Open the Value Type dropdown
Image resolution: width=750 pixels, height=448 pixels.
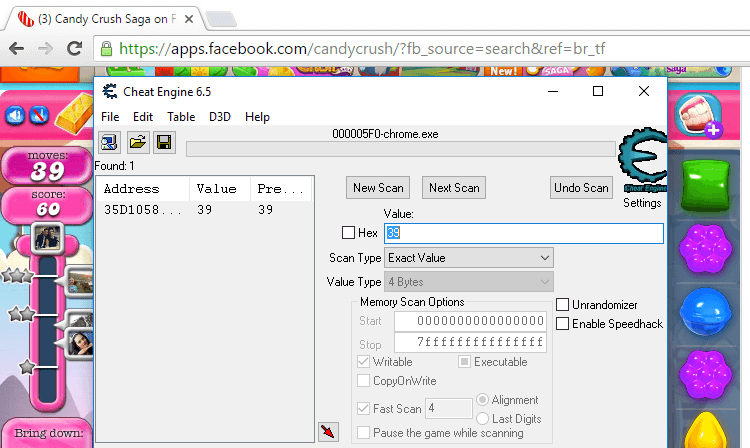point(469,282)
